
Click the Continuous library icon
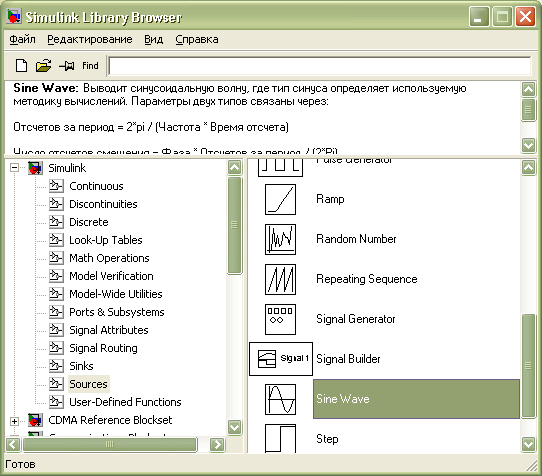coord(56,186)
